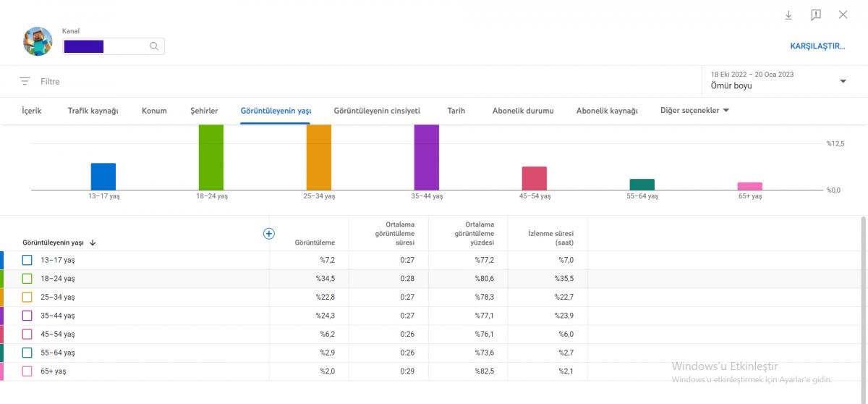
Task: Open the Abonelik durumu tab
Action: [523, 111]
